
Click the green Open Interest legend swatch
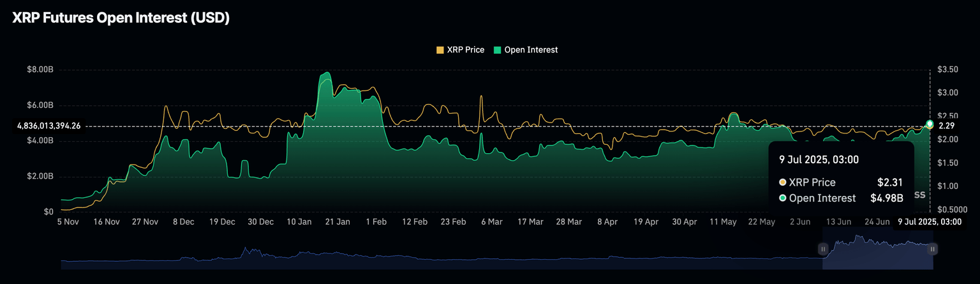click(x=497, y=50)
